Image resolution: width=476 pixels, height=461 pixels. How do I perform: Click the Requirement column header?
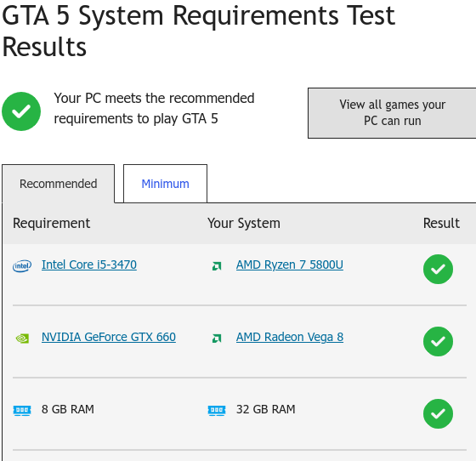click(51, 223)
